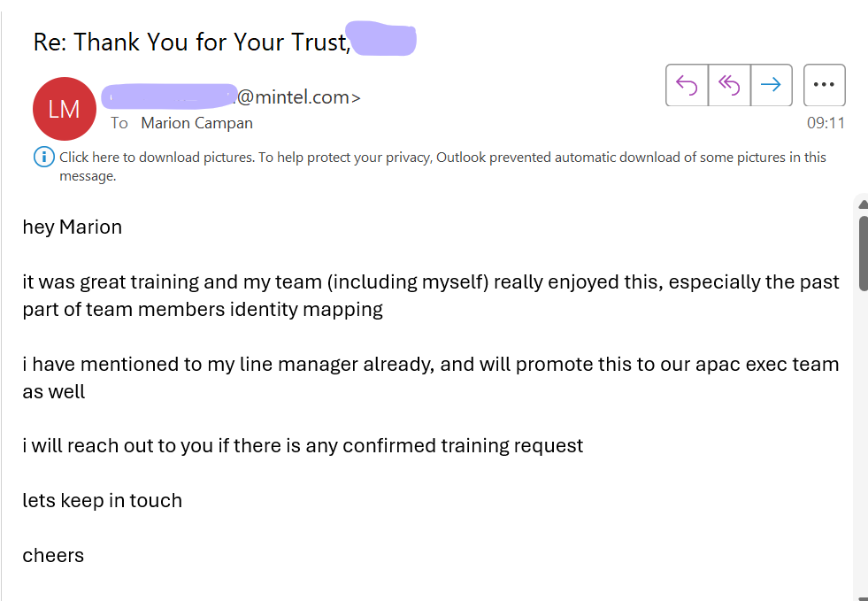Click the "To" label before the recipient
The height and width of the screenshot is (601, 868).
(x=119, y=123)
